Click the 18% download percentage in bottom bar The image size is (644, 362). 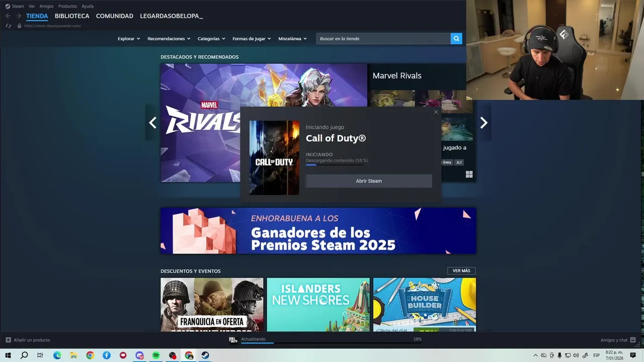pos(417,339)
